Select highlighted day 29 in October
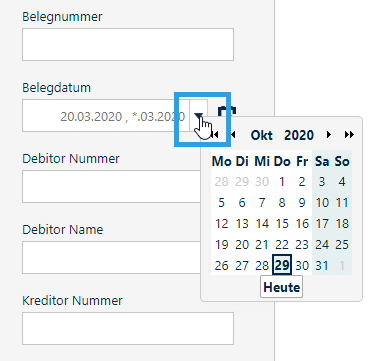Viewport: 383px width, 361px height. [x=282, y=265]
